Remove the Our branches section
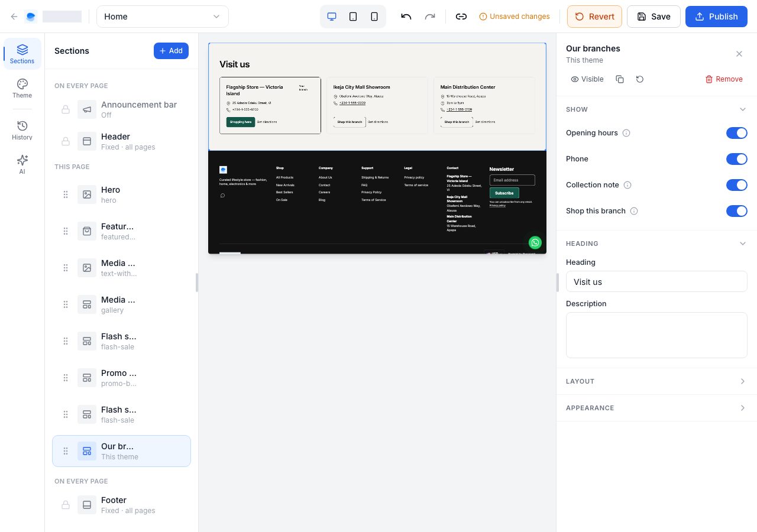Image resolution: width=757 pixels, height=532 pixels. (724, 79)
